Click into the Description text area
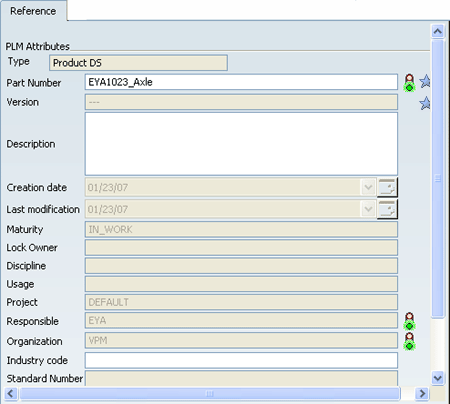The image size is (450, 404). (x=241, y=144)
